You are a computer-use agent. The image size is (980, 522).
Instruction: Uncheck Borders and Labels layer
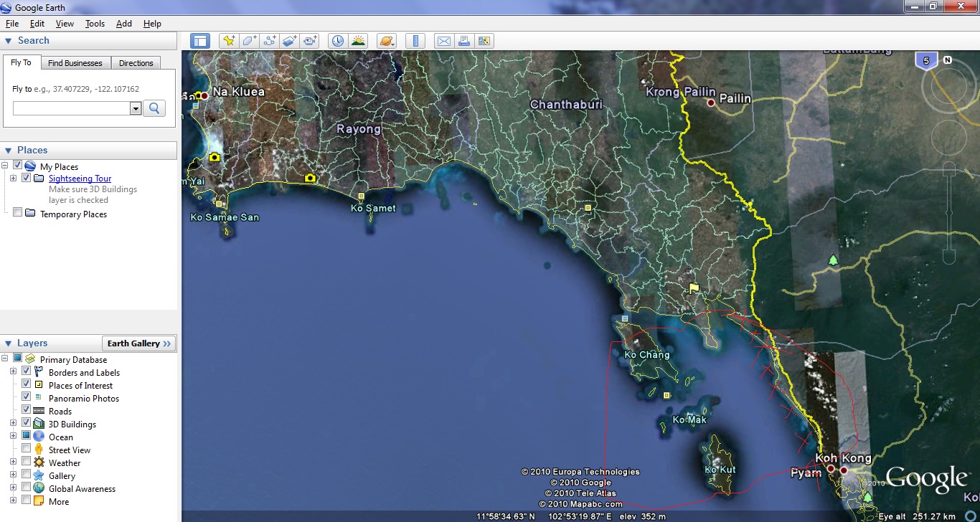click(27, 371)
